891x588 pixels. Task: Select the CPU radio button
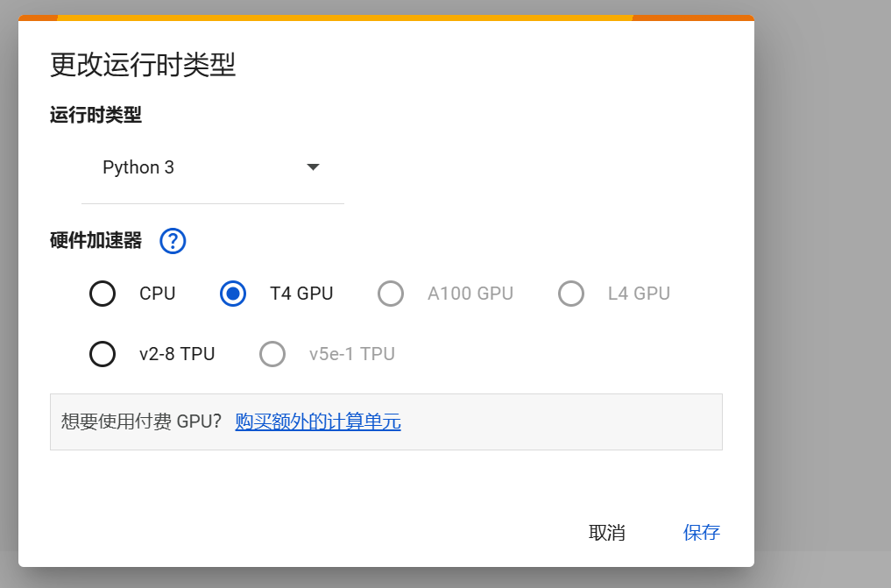tap(103, 294)
